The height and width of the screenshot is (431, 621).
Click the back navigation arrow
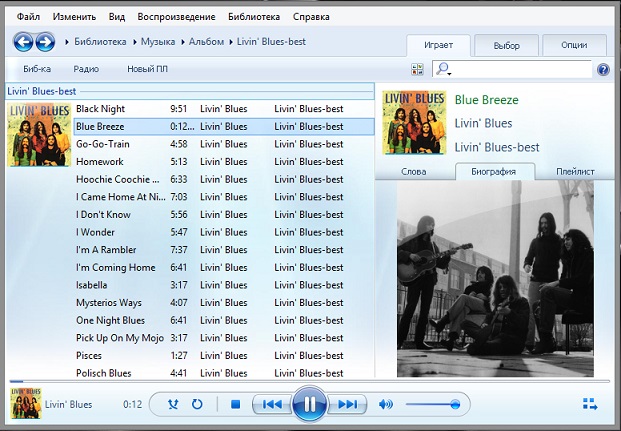coord(23,41)
